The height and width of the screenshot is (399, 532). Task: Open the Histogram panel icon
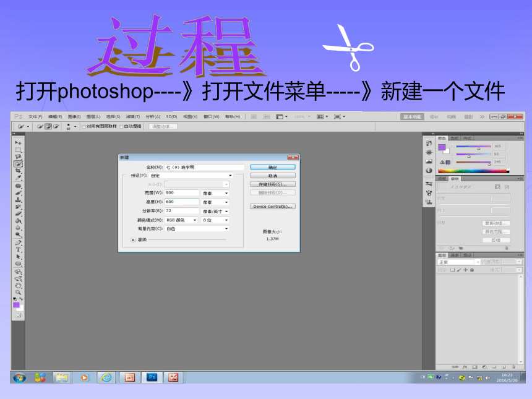(x=429, y=161)
